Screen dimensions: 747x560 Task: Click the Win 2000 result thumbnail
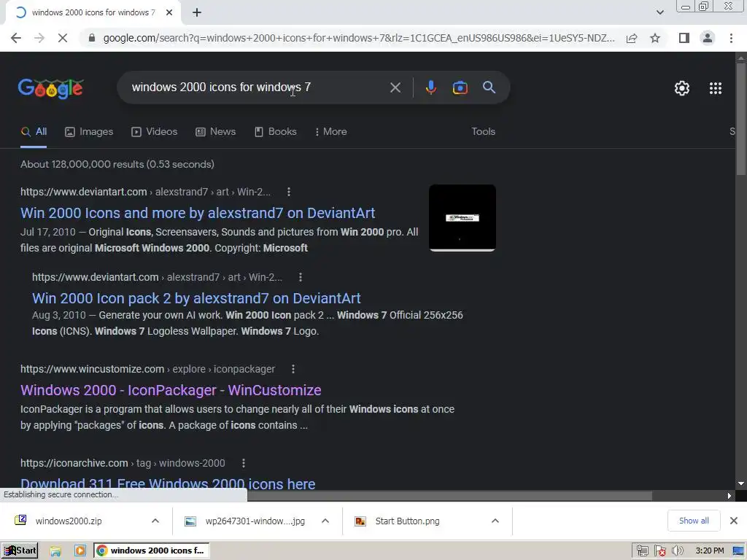coord(462,217)
